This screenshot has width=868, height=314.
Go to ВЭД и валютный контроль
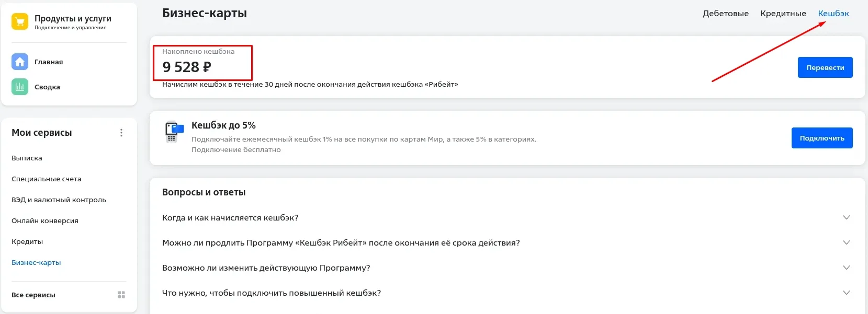point(59,200)
